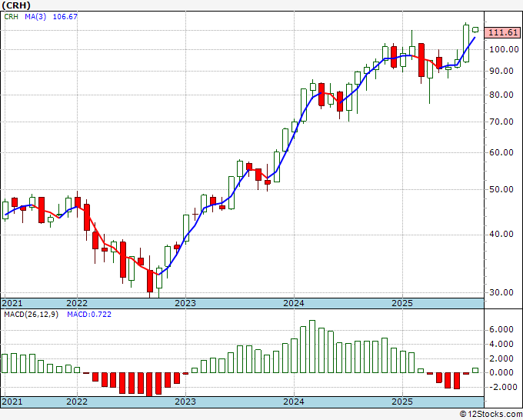Click the 40.00 price axis label

tap(501, 234)
